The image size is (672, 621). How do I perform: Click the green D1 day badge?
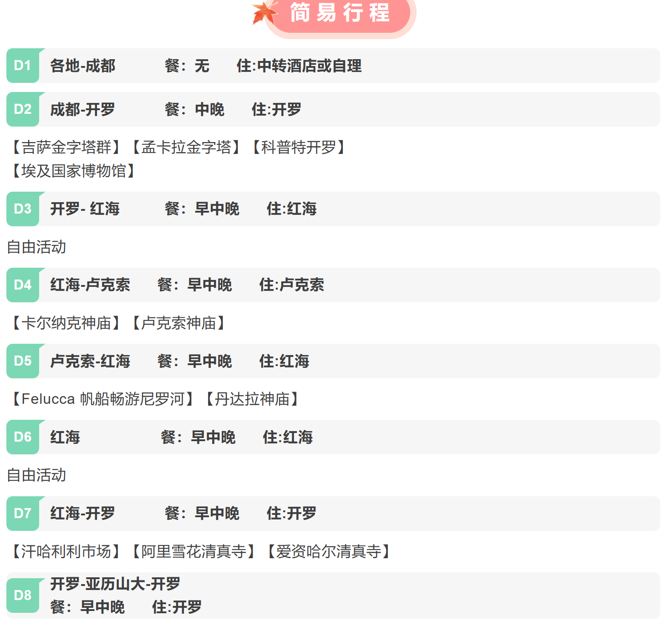[23, 66]
